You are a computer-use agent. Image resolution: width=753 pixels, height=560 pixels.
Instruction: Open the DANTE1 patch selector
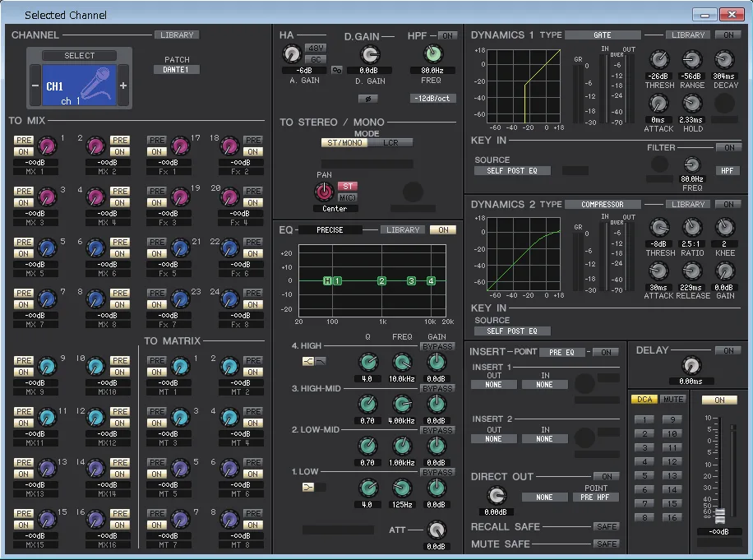click(x=176, y=70)
